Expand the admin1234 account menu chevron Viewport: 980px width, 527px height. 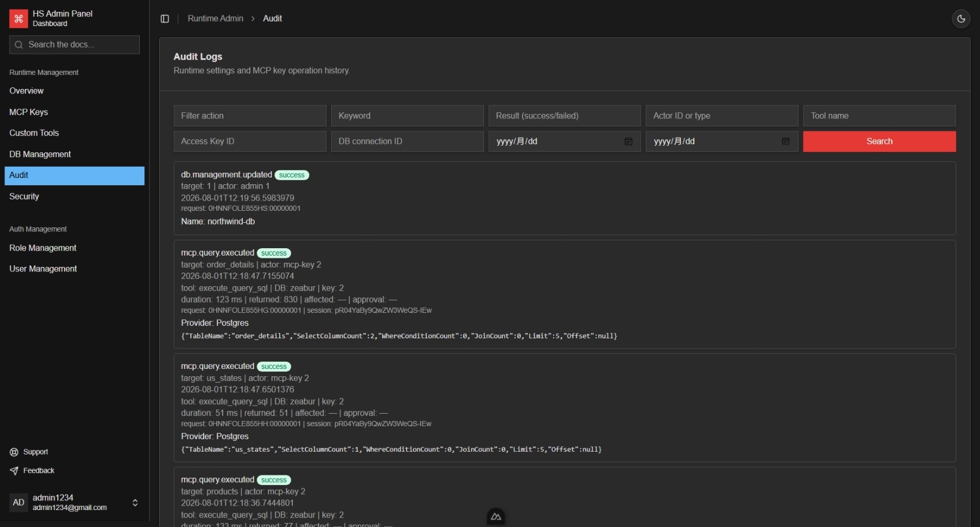[x=135, y=503]
